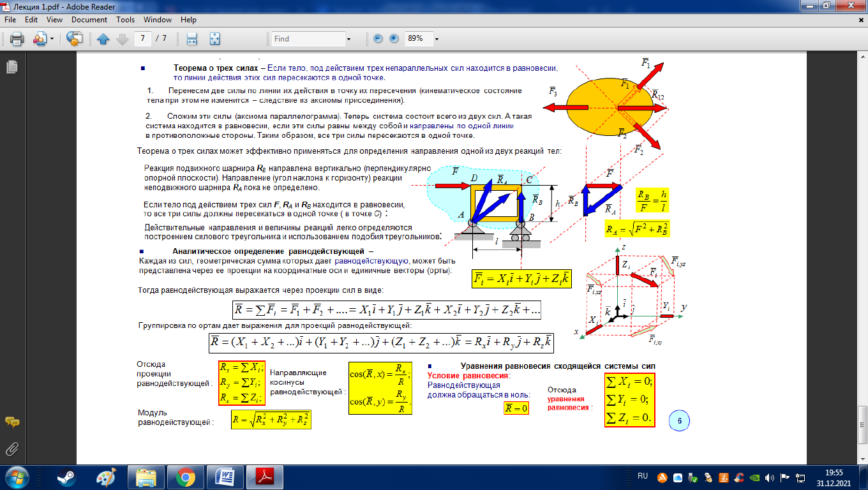Image resolution: width=868 pixels, height=490 pixels.
Task: Open the View menu
Action: [54, 20]
